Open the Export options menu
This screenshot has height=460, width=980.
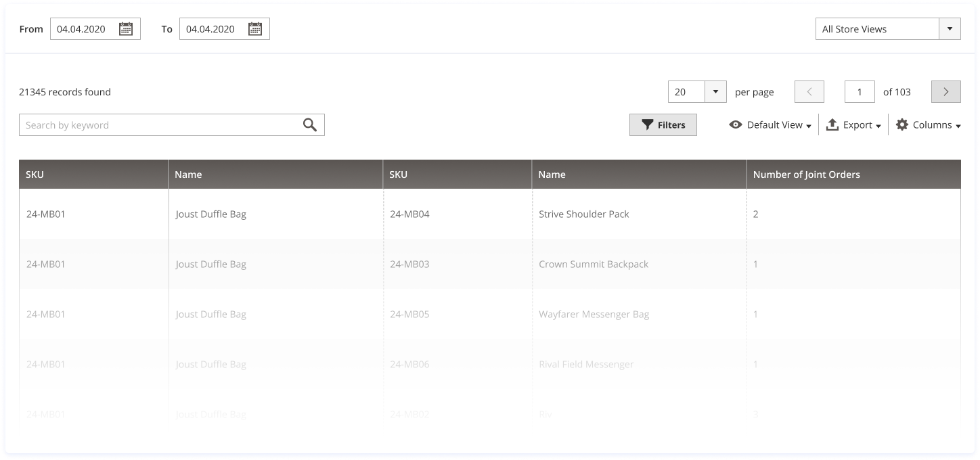tap(862, 125)
